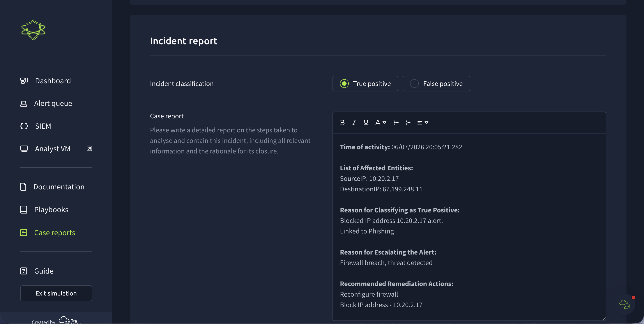Select False positive classification
This screenshot has height=324, width=644.
point(436,84)
